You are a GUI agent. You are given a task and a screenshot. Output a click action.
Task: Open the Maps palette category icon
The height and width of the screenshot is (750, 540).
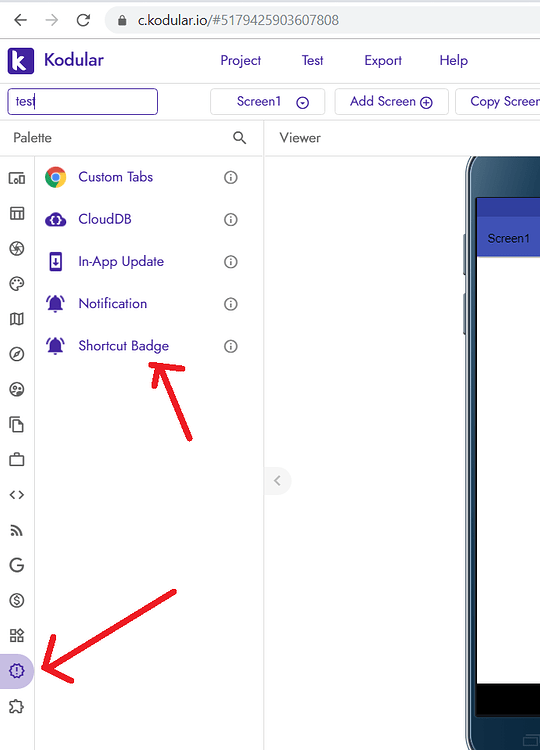click(x=17, y=319)
